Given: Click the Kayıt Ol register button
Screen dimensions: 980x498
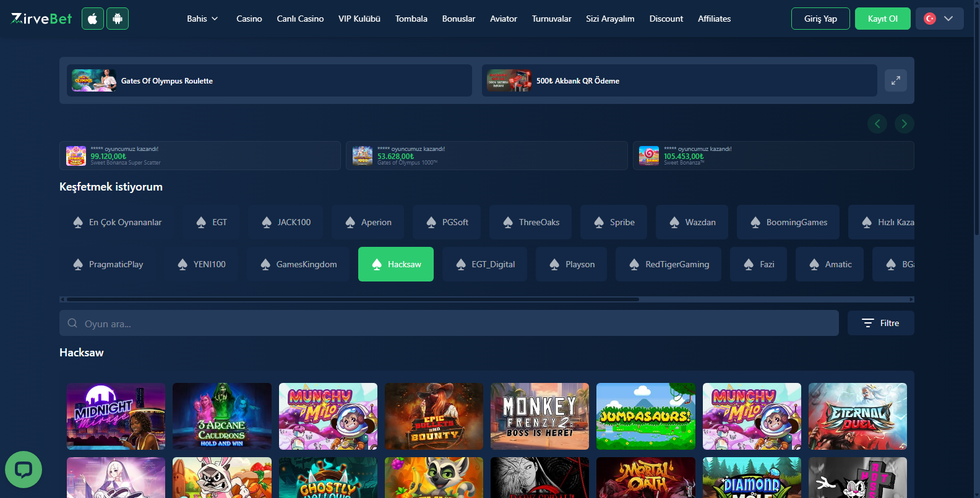Looking at the screenshot, I should [883, 19].
